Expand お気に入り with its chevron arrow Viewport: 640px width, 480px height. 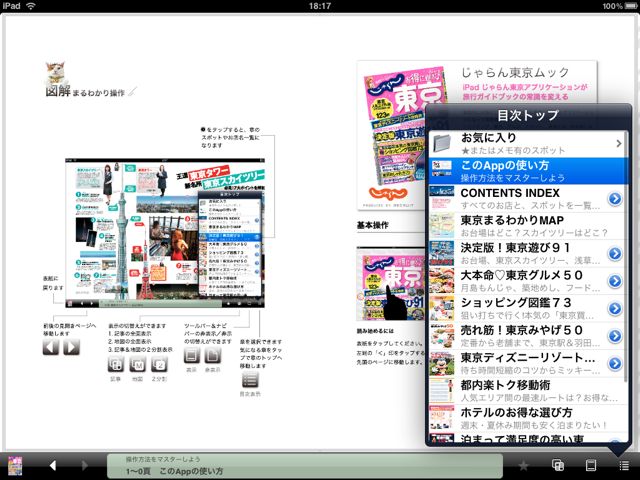click(618, 143)
